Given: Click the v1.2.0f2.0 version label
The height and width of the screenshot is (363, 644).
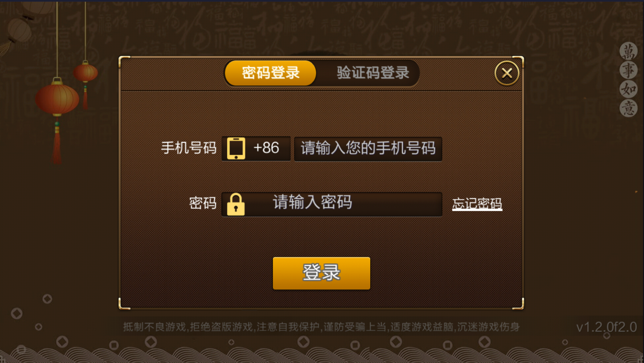Looking at the screenshot, I should point(606,327).
